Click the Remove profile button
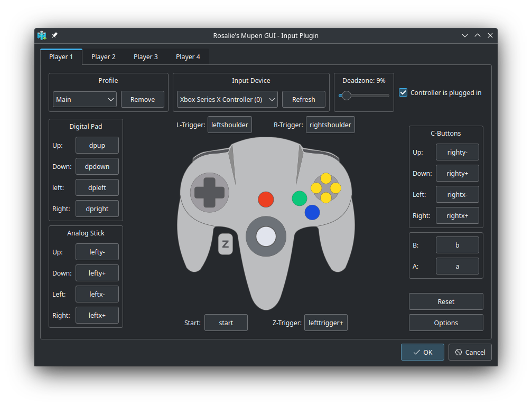 (x=143, y=99)
